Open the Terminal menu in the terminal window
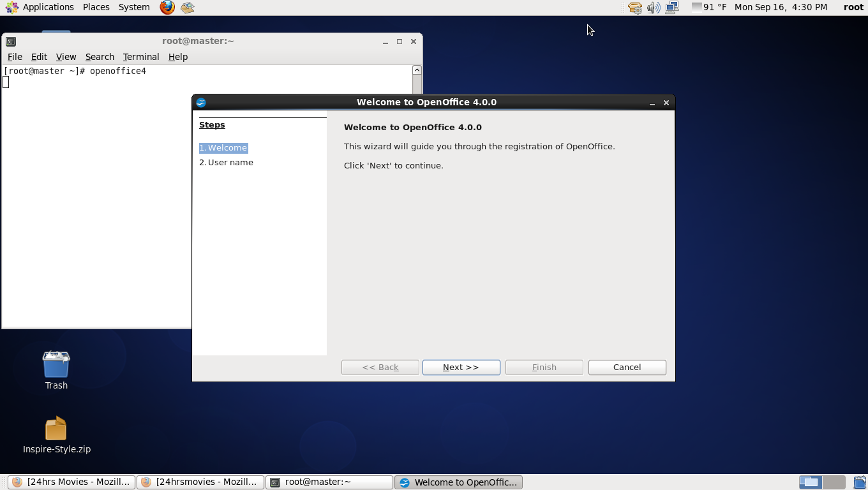Viewport: 868px width, 490px height. [141, 57]
